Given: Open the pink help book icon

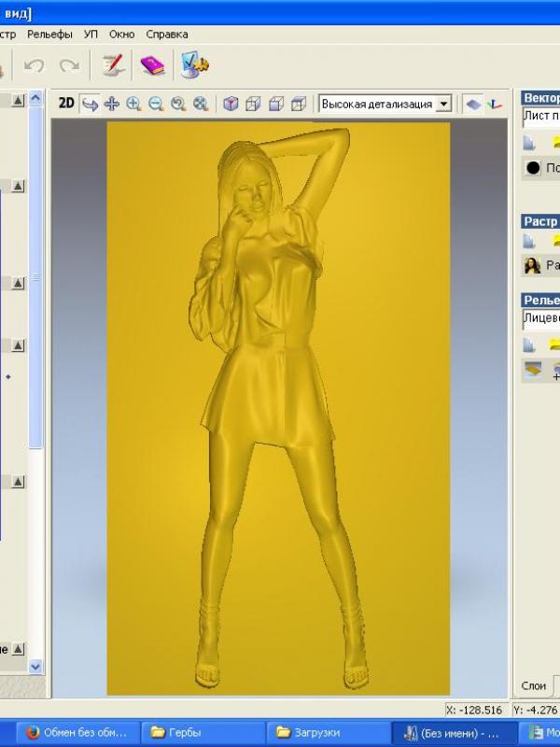Looking at the screenshot, I should point(152,65).
